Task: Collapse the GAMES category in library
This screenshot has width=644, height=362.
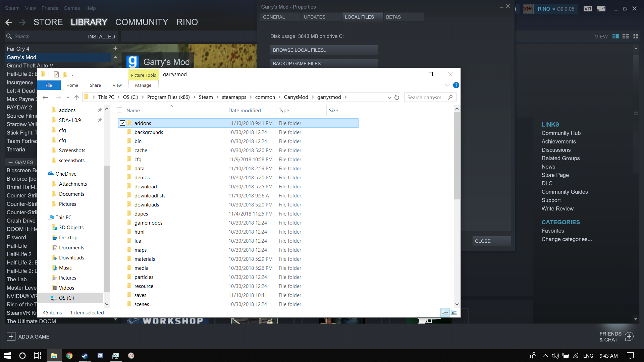Action: 10,162
